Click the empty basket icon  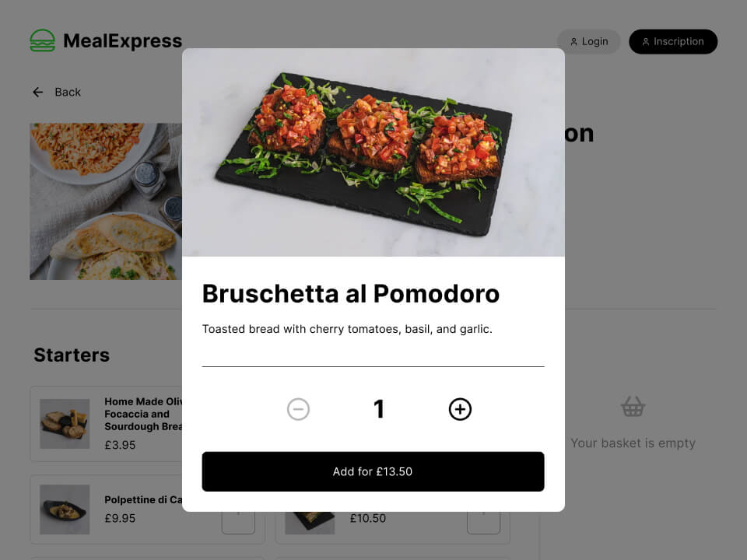point(633,407)
